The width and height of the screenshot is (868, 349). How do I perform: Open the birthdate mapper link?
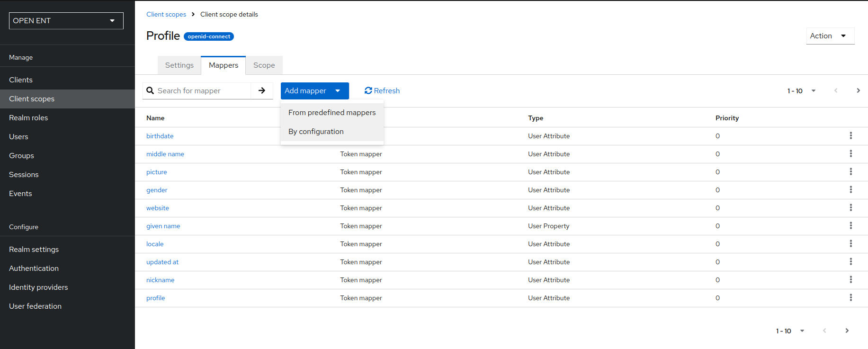pos(160,136)
